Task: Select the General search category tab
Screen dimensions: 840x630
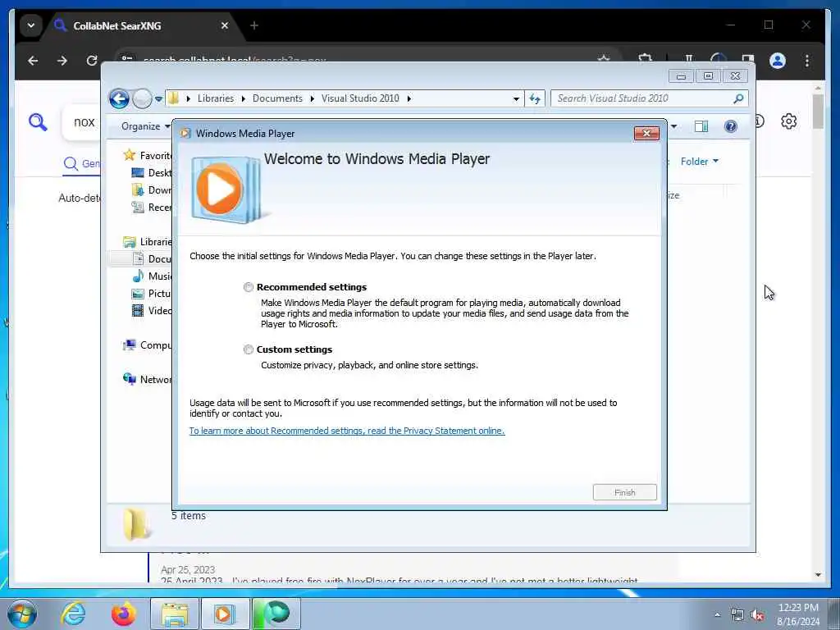Action: coord(81,163)
